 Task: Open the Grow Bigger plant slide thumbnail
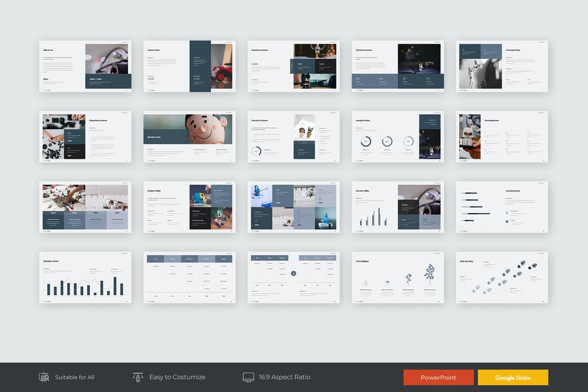(x=398, y=278)
